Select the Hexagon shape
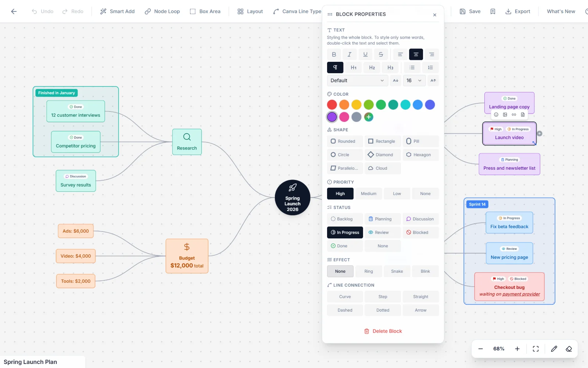Viewport: 588px width, 368px height. click(421, 155)
